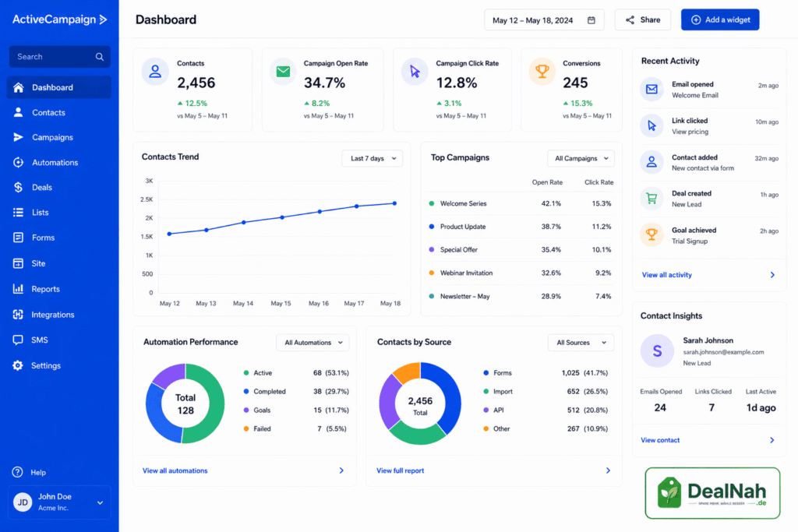Click the Integrations icon in sidebar
This screenshot has width=798, height=532.
[19, 315]
